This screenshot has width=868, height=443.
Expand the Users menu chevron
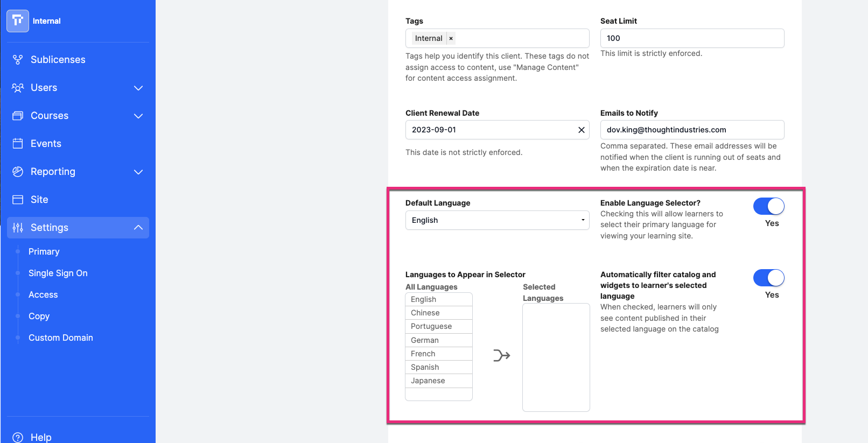pos(138,88)
